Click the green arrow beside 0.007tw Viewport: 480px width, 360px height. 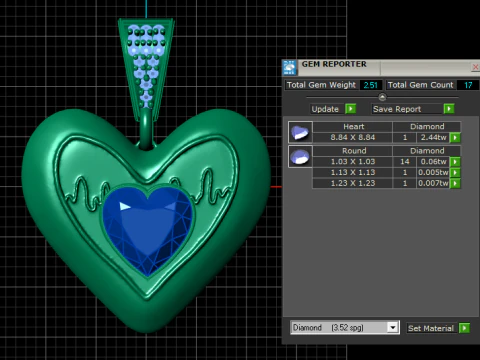[x=455, y=183]
